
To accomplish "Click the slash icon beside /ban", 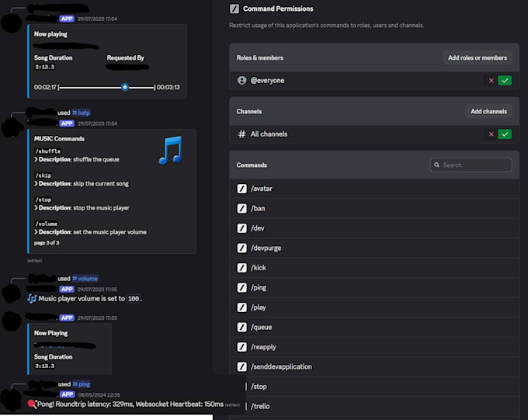I will (x=241, y=209).
